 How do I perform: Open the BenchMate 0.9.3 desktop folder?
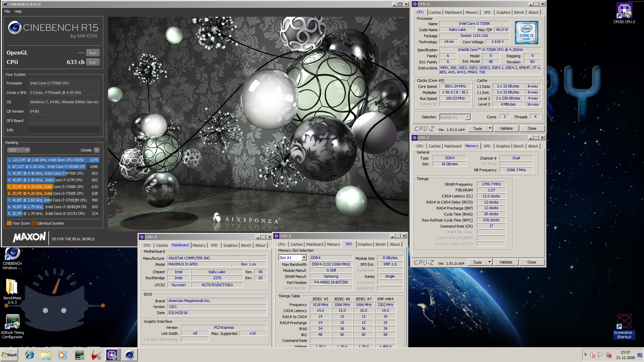[x=12, y=291]
